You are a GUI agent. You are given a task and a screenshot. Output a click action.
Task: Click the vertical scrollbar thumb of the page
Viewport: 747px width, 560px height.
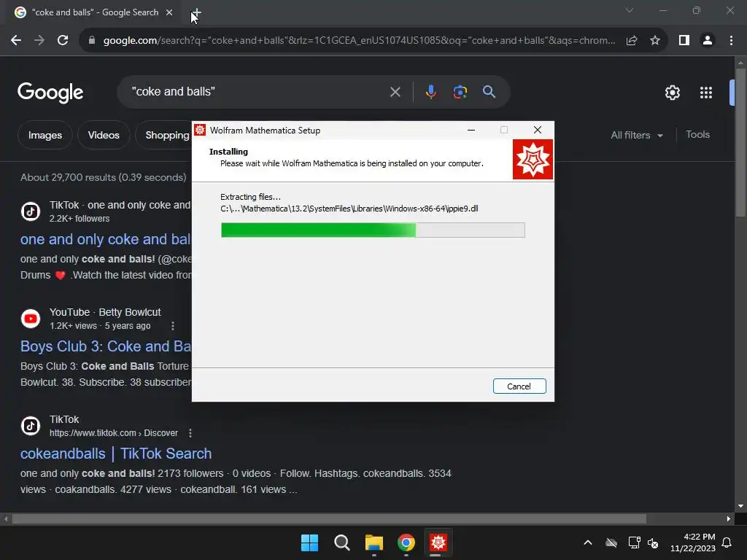(740, 142)
